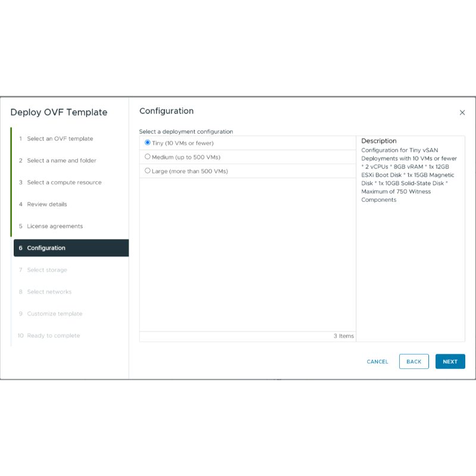Click step 8 Select networks
The height and width of the screenshot is (476, 476).
coord(49,292)
